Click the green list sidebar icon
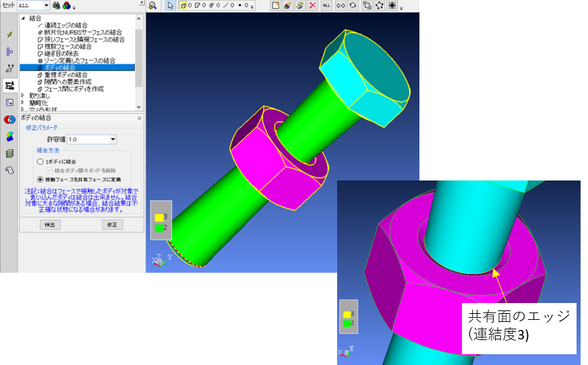This screenshot has width=588, height=365. pyautogui.click(x=9, y=154)
